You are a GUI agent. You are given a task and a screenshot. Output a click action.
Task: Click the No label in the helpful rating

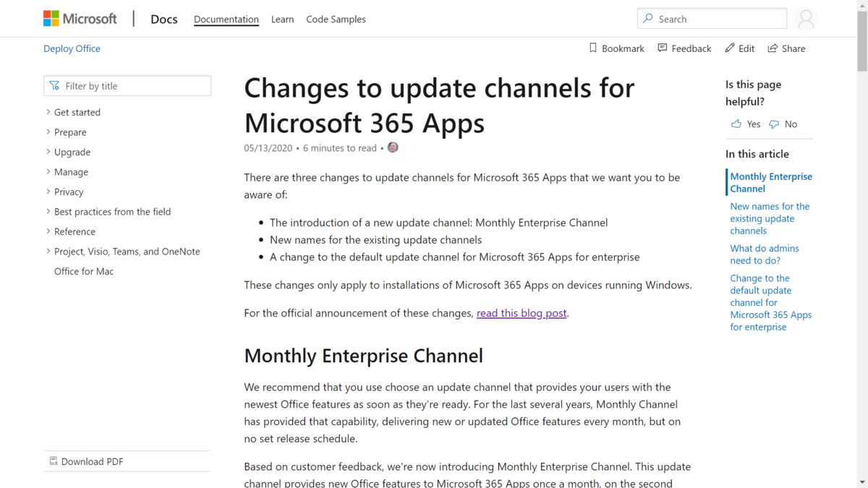tap(791, 124)
